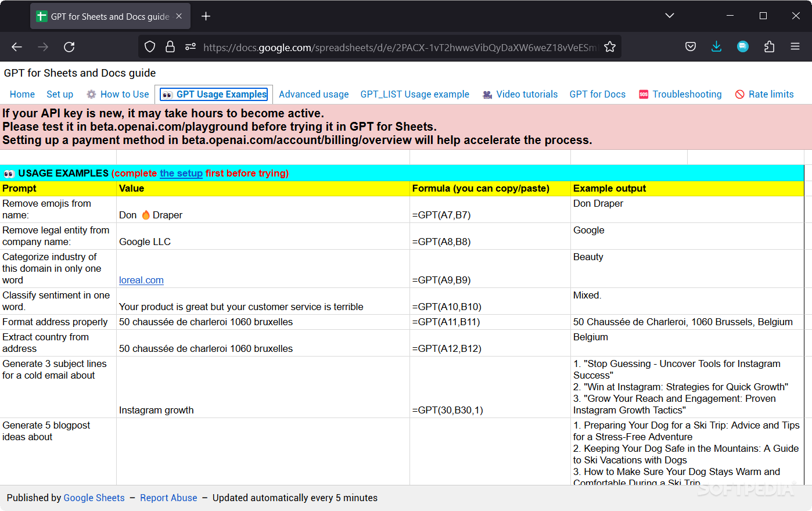Select the formula cell =GPT(A9,B9)
The height and width of the screenshot is (511, 812).
[490, 269]
